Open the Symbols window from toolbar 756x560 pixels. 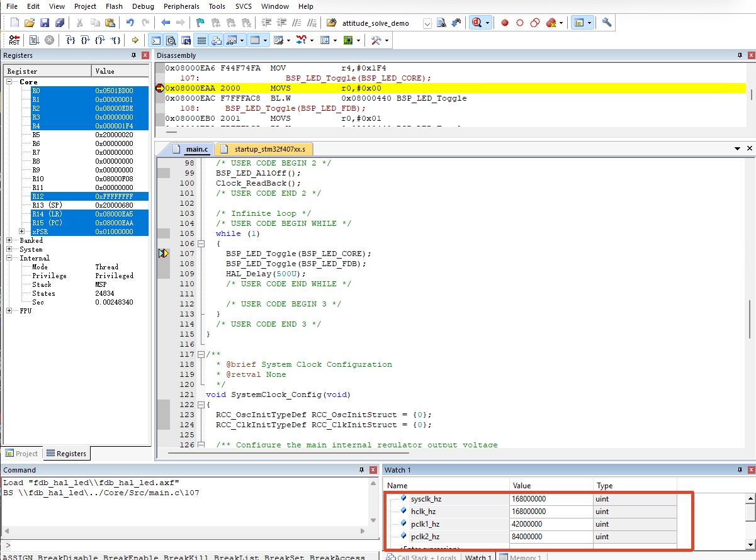tap(186, 40)
